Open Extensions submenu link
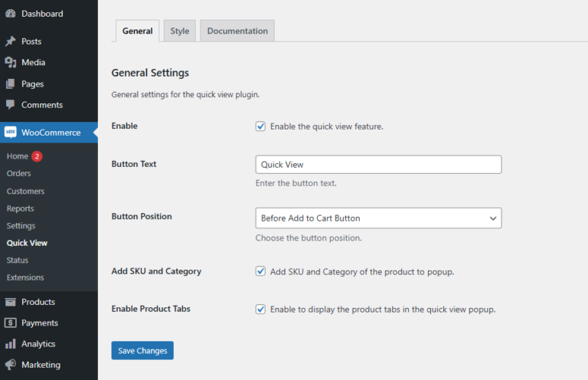 pos(25,277)
